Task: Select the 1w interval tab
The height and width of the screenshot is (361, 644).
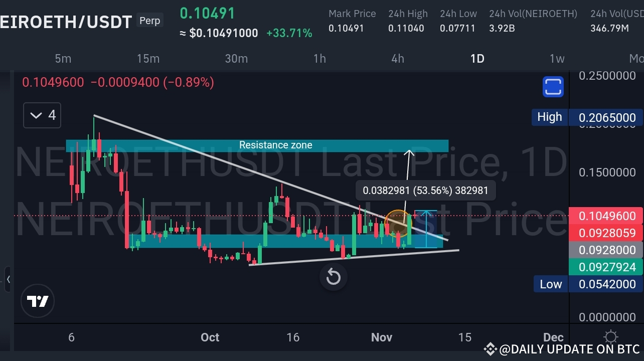Action: [556, 59]
